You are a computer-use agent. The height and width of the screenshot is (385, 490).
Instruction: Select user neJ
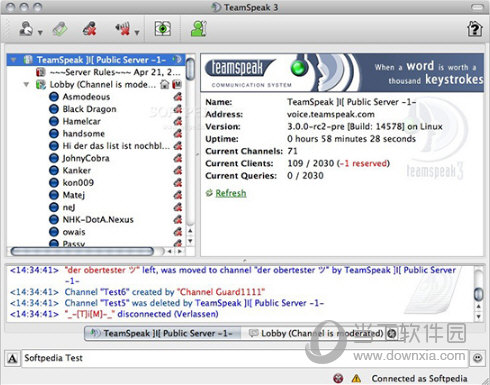coord(69,207)
